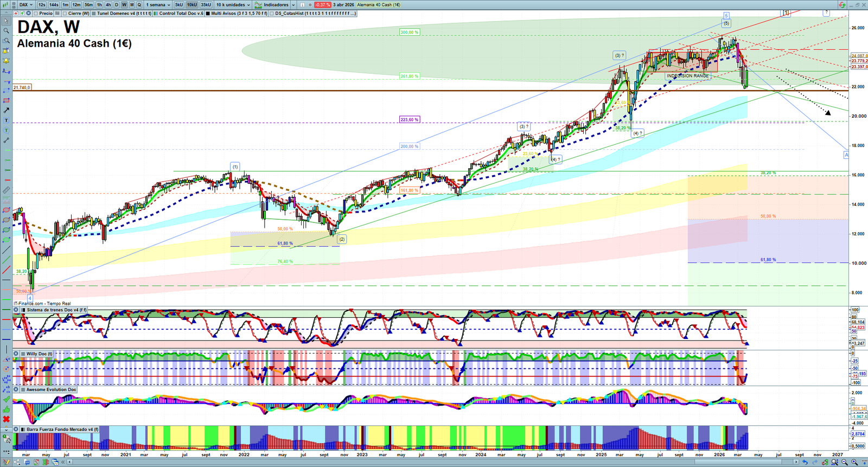868x467 pixels.
Task: Select the square text T tool
Action: click(x=6, y=120)
